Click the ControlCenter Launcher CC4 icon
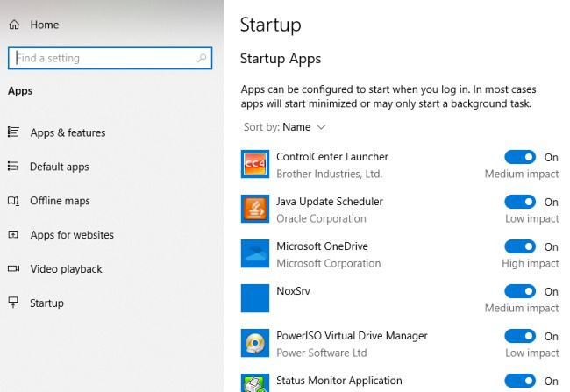Image resolution: width=570 pixels, height=392 pixels. 255,164
